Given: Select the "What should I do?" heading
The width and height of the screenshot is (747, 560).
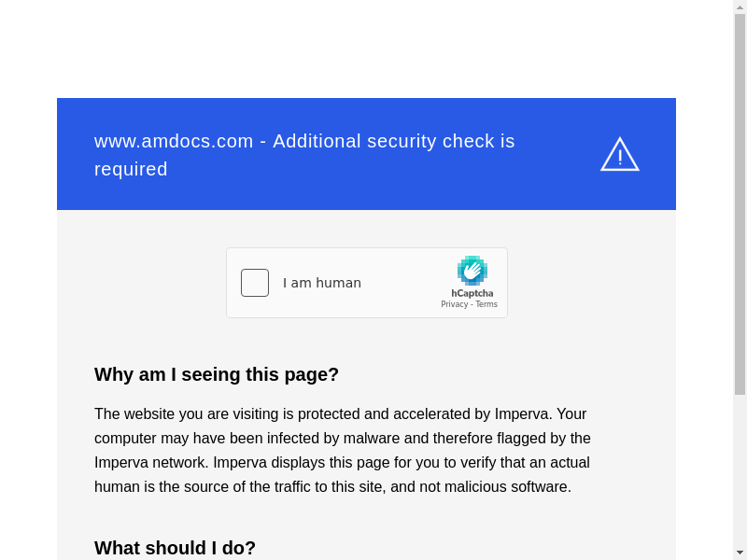Looking at the screenshot, I should pyautogui.click(x=175, y=548).
